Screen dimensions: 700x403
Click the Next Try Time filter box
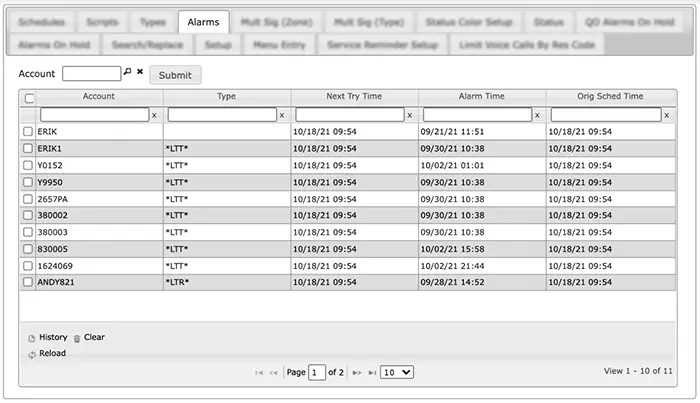click(x=350, y=115)
